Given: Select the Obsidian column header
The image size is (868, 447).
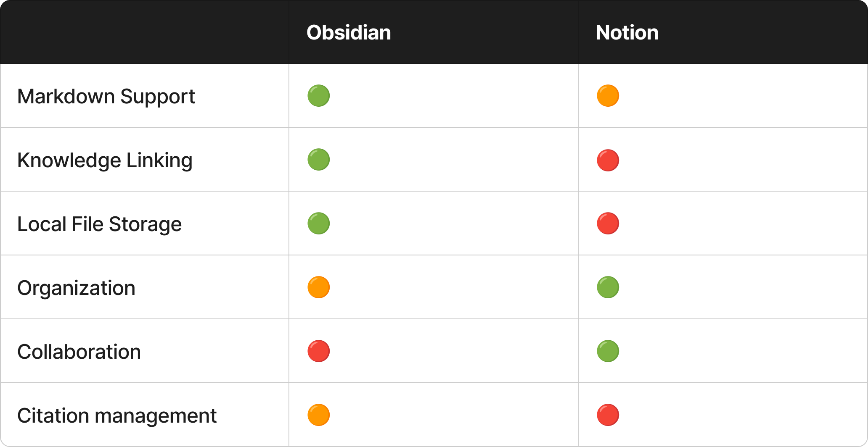Looking at the screenshot, I should coord(349,32).
